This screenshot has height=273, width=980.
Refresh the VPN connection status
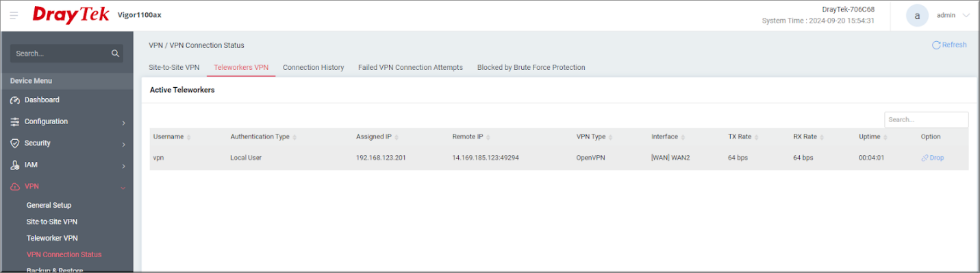point(949,45)
